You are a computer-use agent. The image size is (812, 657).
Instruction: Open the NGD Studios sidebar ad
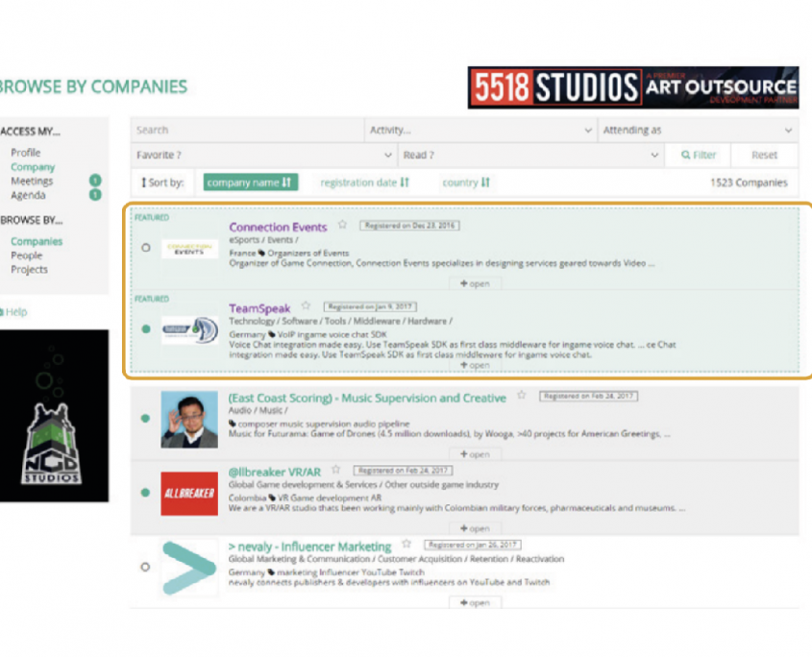[x=54, y=416]
